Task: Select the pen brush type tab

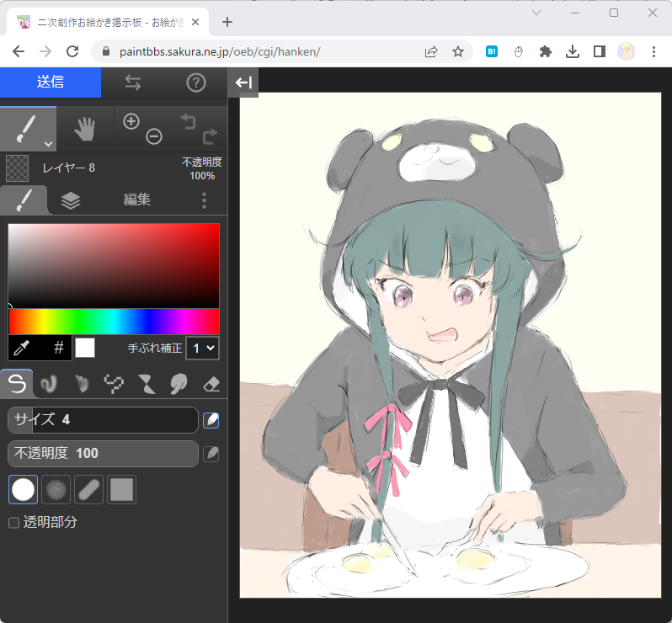Action: (16, 384)
